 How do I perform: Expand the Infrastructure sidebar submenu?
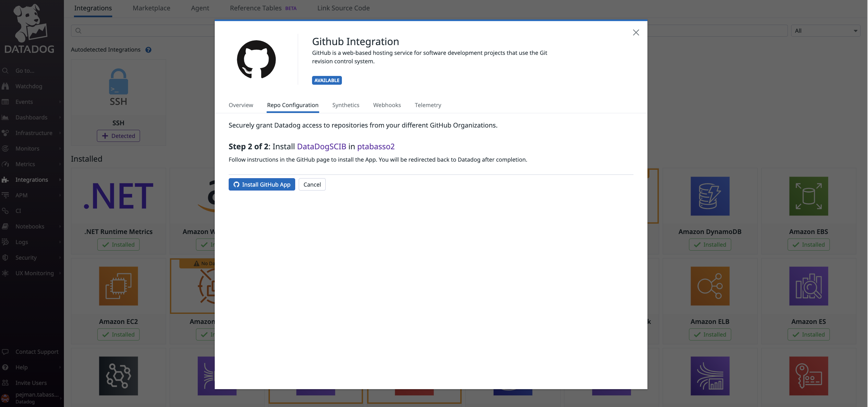tap(60, 133)
